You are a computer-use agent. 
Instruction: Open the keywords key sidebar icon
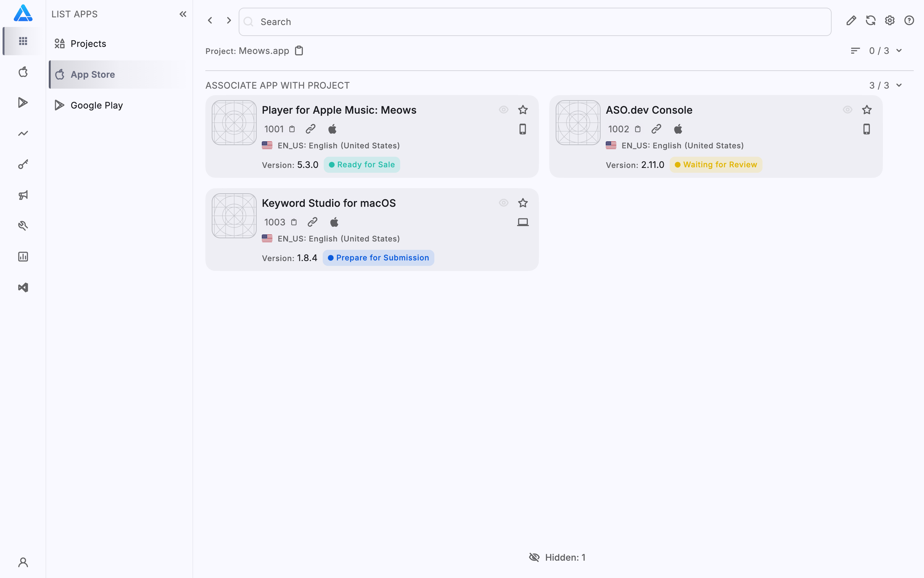(x=23, y=164)
